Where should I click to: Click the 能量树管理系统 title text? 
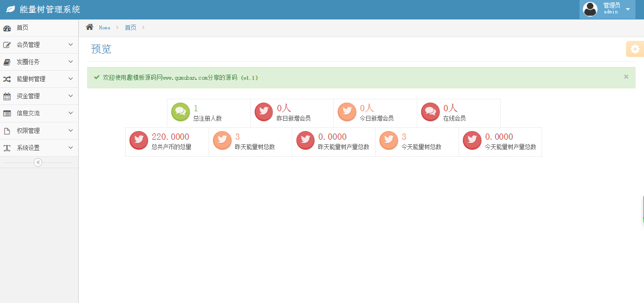pyautogui.click(x=50, y=9)
